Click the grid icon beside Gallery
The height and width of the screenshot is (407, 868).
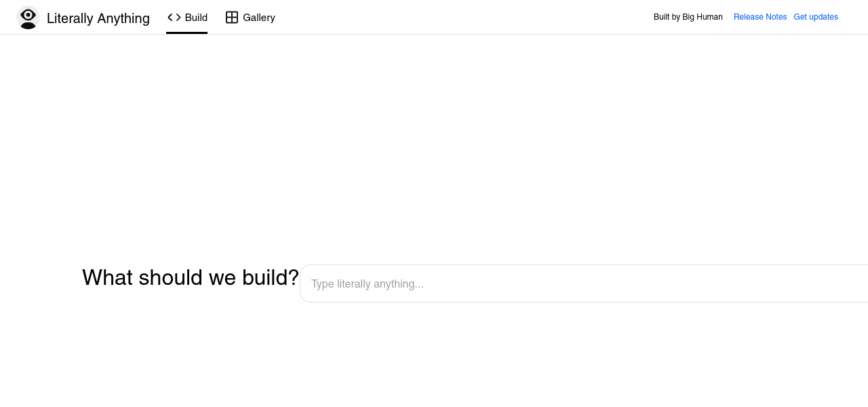point(232,18)
